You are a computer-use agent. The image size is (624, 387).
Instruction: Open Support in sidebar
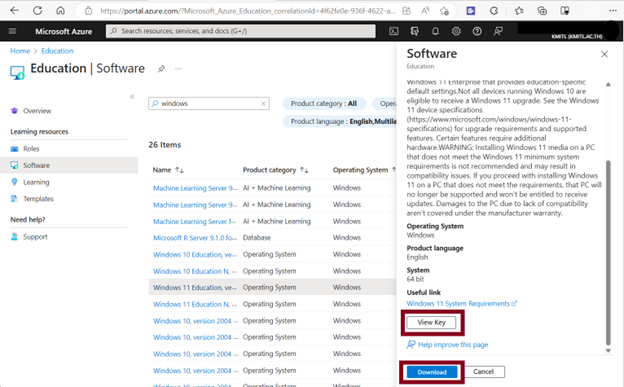pyautogui.click(x=35, y=237)
